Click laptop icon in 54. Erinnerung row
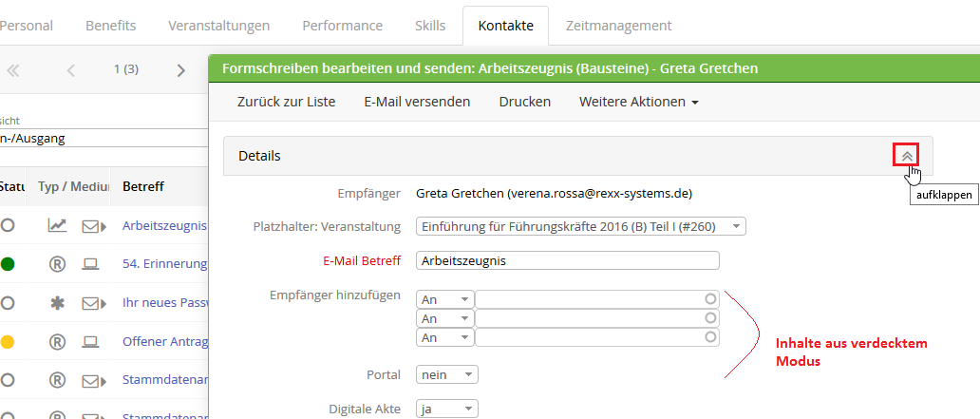 [x=90, y=264]
